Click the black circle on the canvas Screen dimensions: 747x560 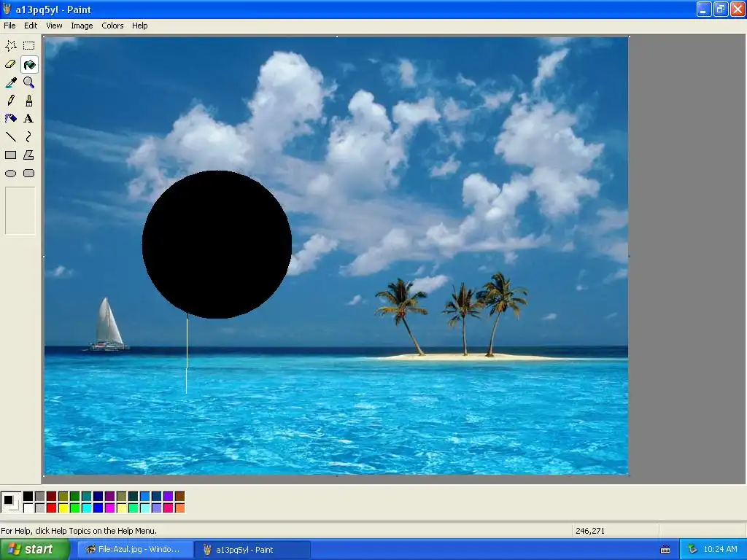217,244
